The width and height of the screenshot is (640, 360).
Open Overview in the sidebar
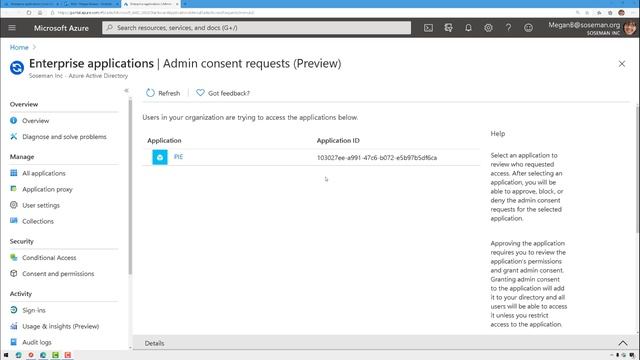(36, 121)
